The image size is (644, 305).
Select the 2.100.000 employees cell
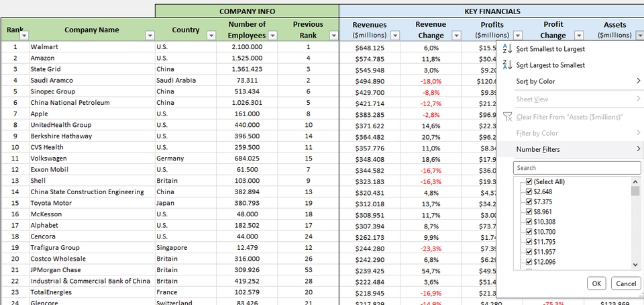click(247, 47)
